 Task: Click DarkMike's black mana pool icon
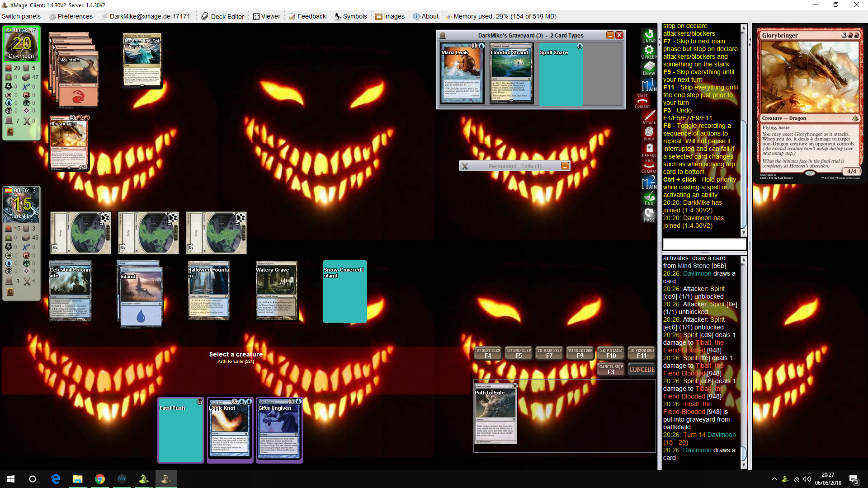[9, 271]
